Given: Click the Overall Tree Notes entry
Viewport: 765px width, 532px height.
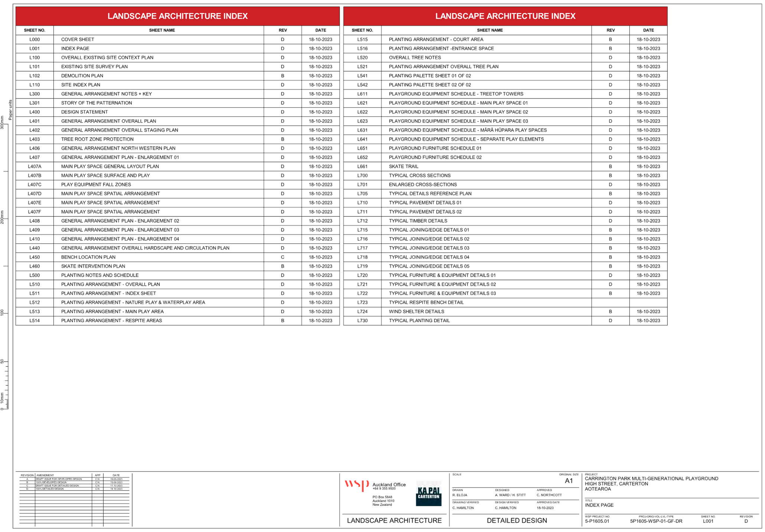Looking at the screenshot, I should pos(415,58).
